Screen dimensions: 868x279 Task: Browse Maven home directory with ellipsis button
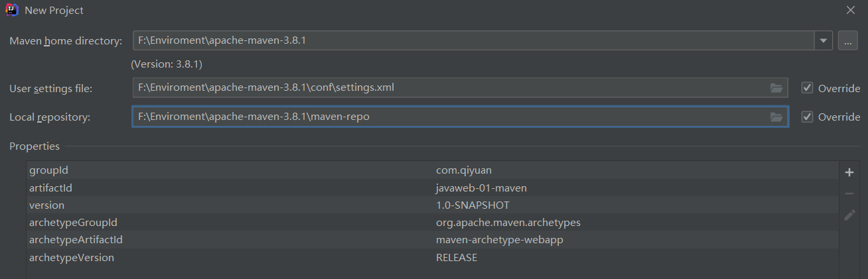point(847,40)
